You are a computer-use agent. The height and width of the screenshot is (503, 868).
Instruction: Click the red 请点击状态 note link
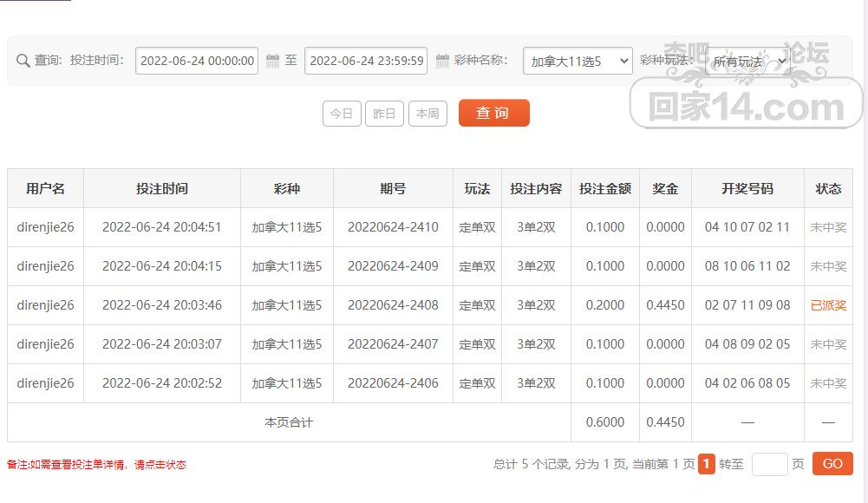161,464
